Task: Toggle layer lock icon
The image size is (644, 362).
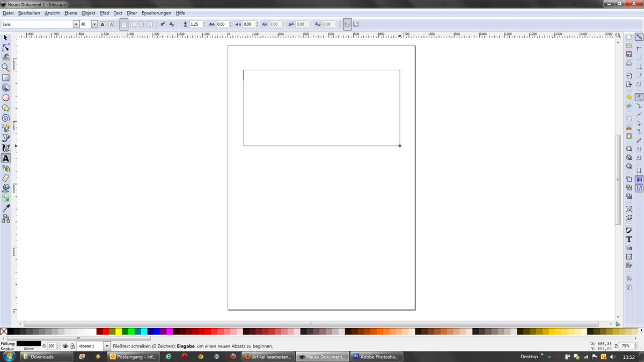Action: coord(72,346)
